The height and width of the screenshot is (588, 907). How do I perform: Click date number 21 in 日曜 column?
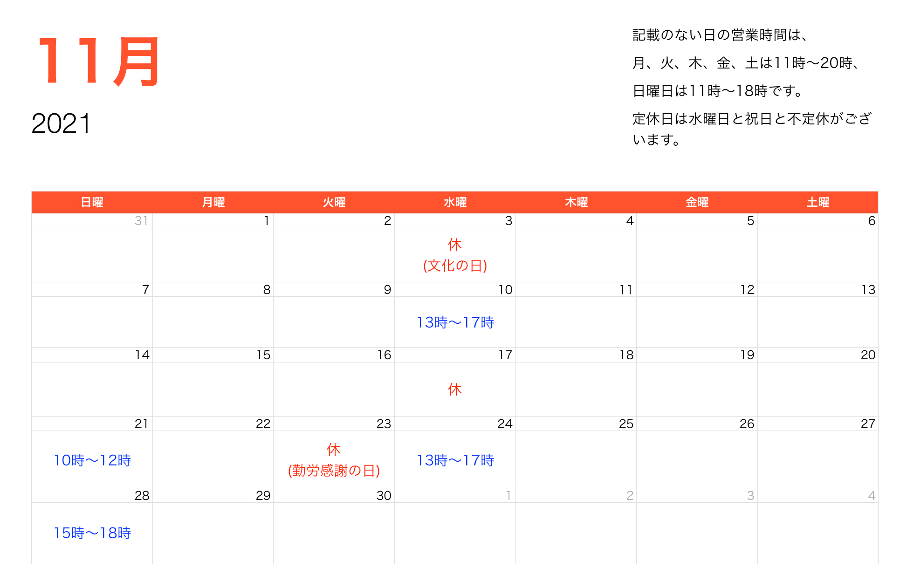coord(141,424)
